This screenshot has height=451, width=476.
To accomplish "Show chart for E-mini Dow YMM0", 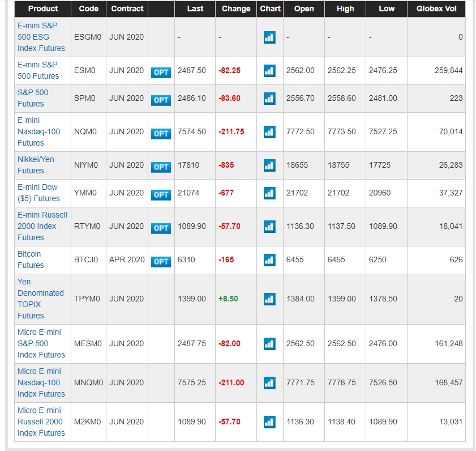I will tap(269, 193).
